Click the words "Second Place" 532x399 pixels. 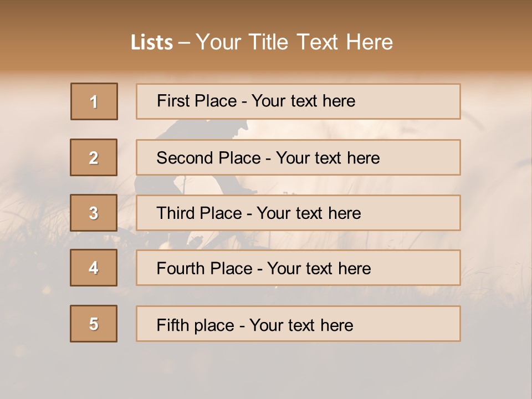coord(208,158)
